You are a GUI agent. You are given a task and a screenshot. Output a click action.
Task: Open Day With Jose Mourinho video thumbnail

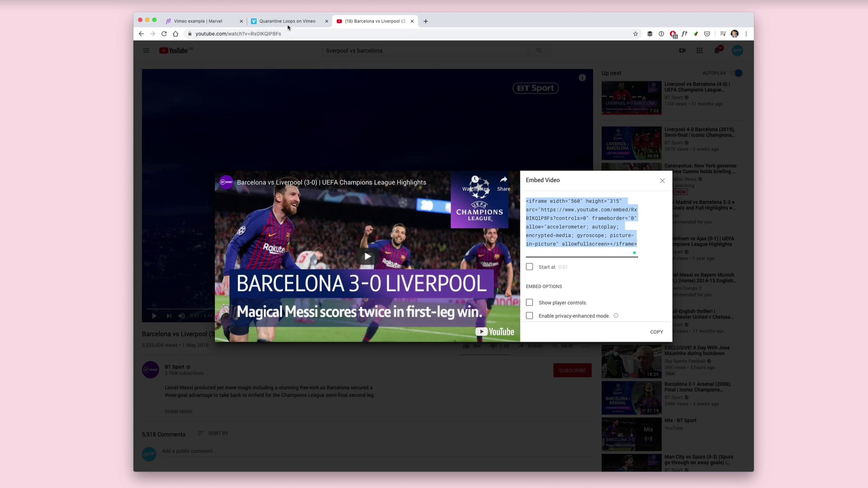click(x=632, y=361)
